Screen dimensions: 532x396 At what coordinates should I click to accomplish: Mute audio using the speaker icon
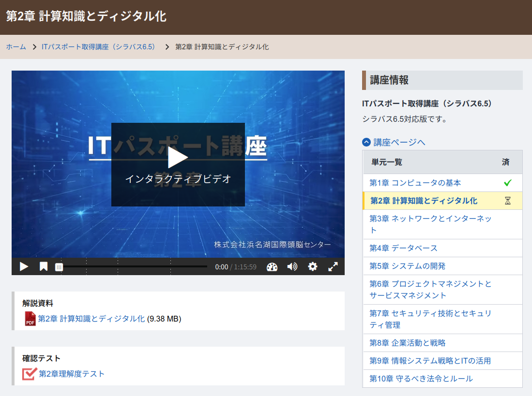pyautogui.click(x=292, y=266)
